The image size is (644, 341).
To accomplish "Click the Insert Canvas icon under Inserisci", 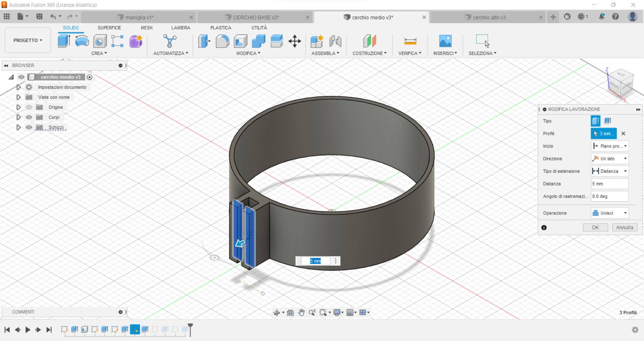I will [445, 41].
